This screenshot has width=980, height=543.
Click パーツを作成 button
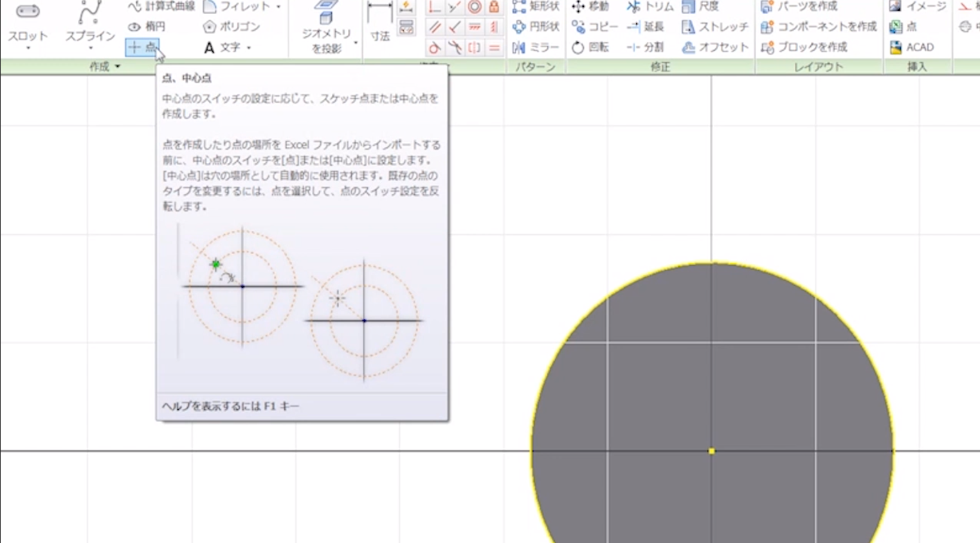click(x=799, y=6)
